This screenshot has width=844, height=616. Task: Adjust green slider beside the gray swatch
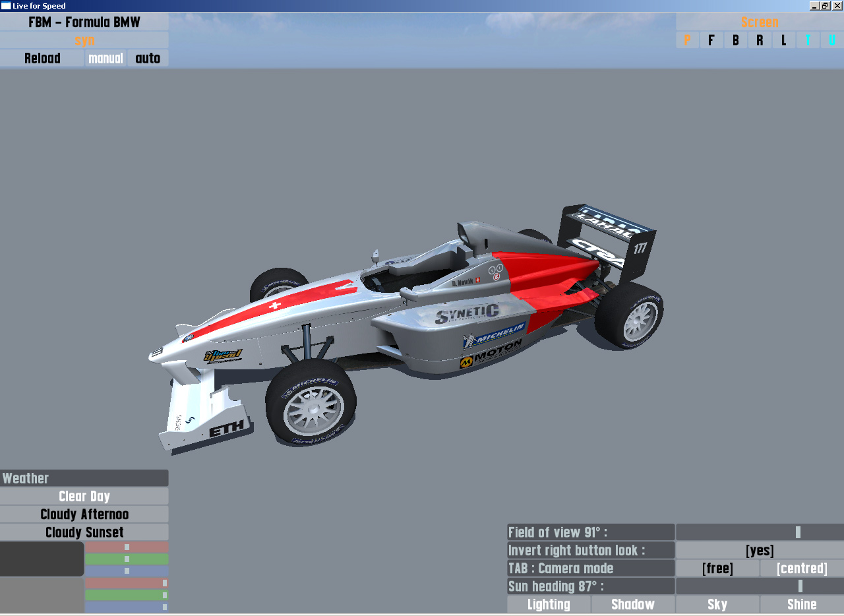[x=127, y=595]
